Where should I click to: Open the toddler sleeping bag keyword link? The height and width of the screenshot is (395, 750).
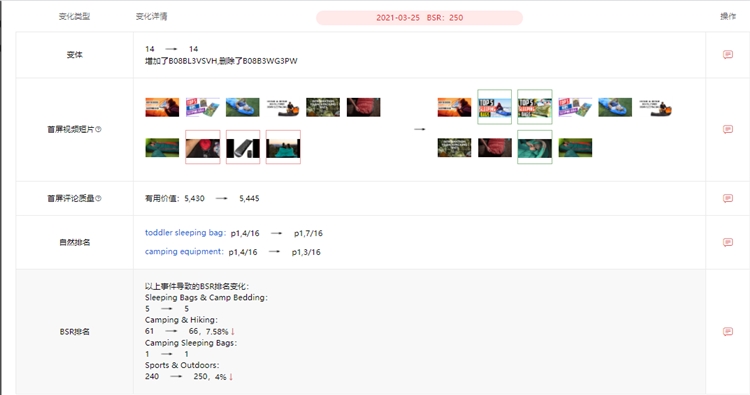(x=184, y=233)
